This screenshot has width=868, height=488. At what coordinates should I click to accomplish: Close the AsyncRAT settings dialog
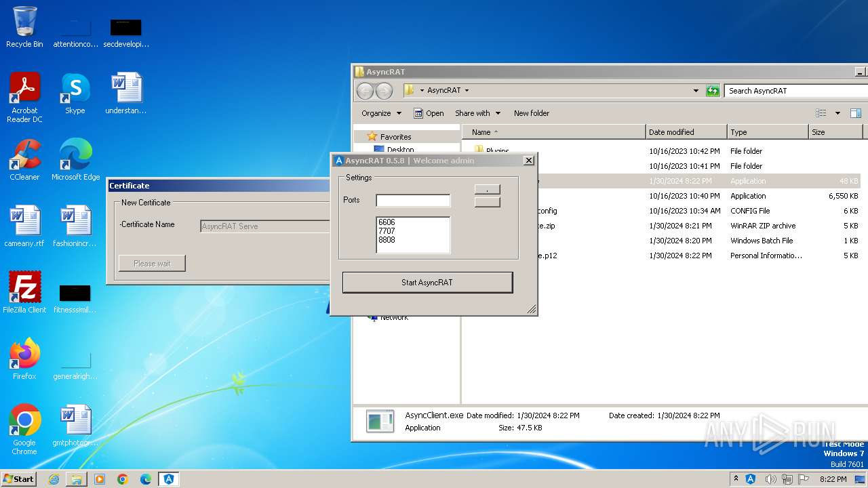pos(529,161)
